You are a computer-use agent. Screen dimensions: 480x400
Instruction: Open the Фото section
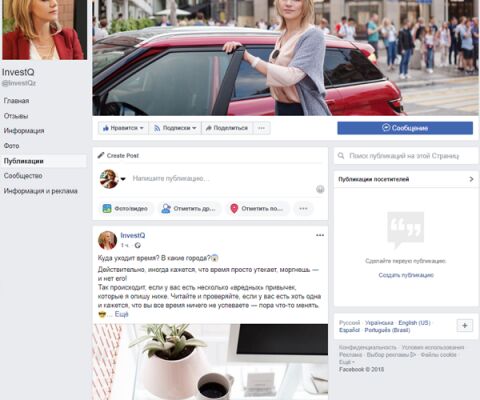11,146
